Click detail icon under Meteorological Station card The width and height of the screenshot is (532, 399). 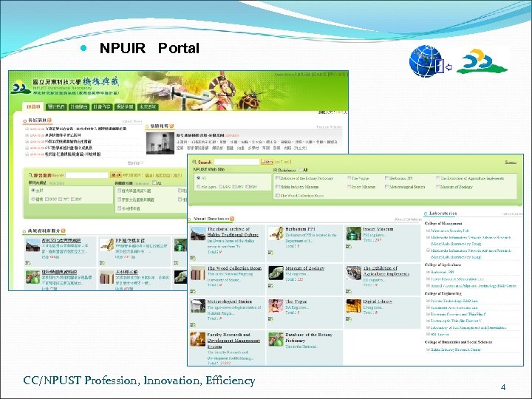point(192,324)
